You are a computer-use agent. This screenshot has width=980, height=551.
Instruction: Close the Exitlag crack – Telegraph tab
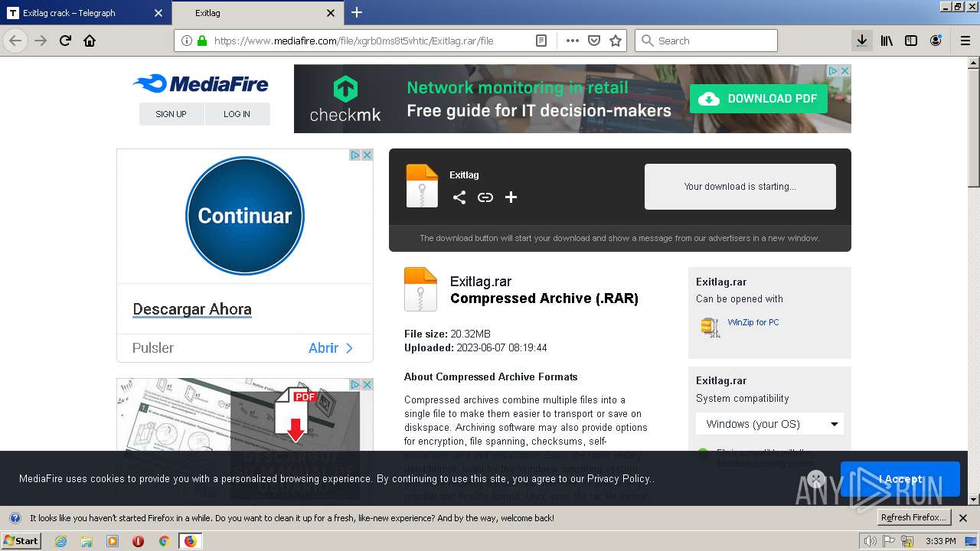158,13
